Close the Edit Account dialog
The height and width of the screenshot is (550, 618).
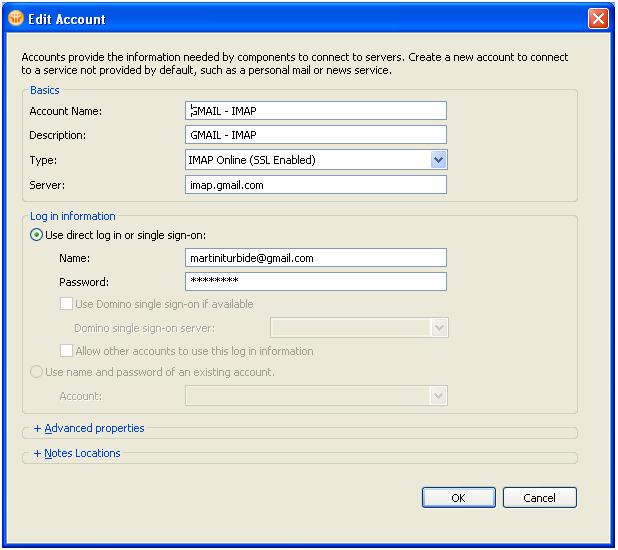pos(598,19)
